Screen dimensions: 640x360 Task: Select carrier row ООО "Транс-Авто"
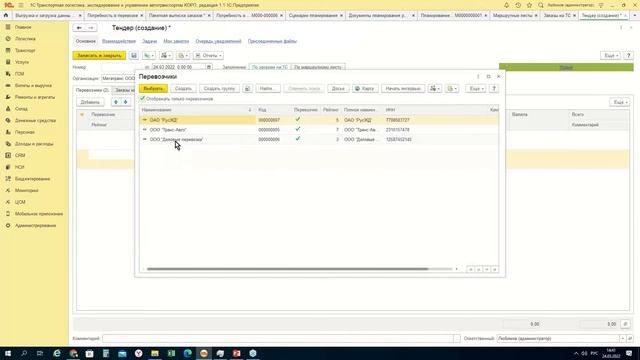[x=319, y=130]
